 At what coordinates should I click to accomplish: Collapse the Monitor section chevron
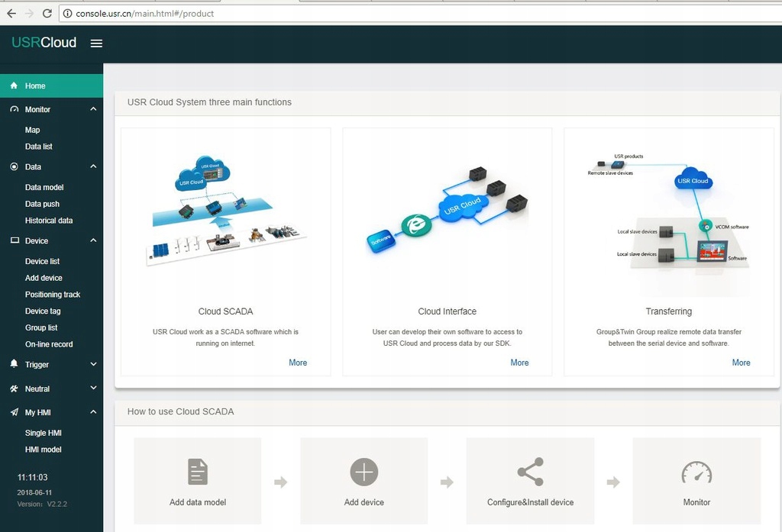click(x=93, y=108)
